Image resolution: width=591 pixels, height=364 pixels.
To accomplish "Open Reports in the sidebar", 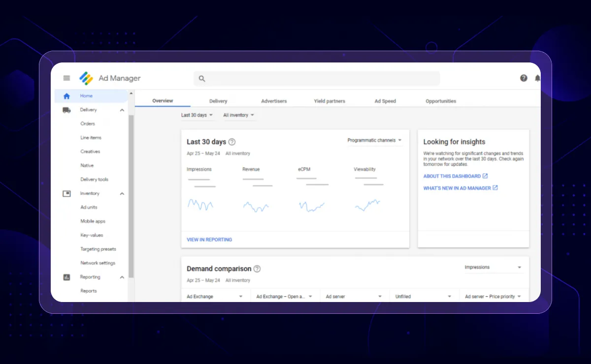I will [89, 291].
